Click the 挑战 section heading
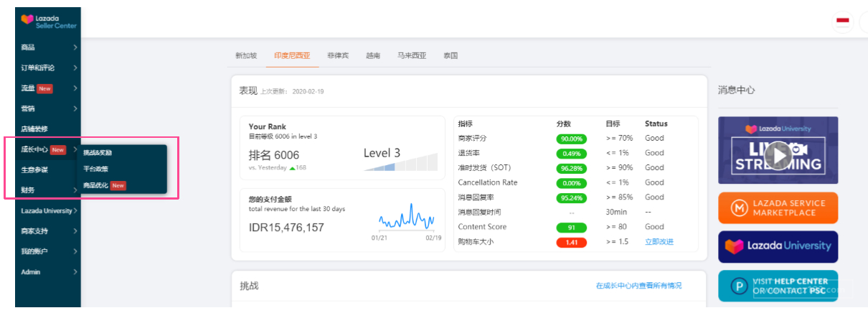Screen dimensions: 868x313 pos(249,286)
